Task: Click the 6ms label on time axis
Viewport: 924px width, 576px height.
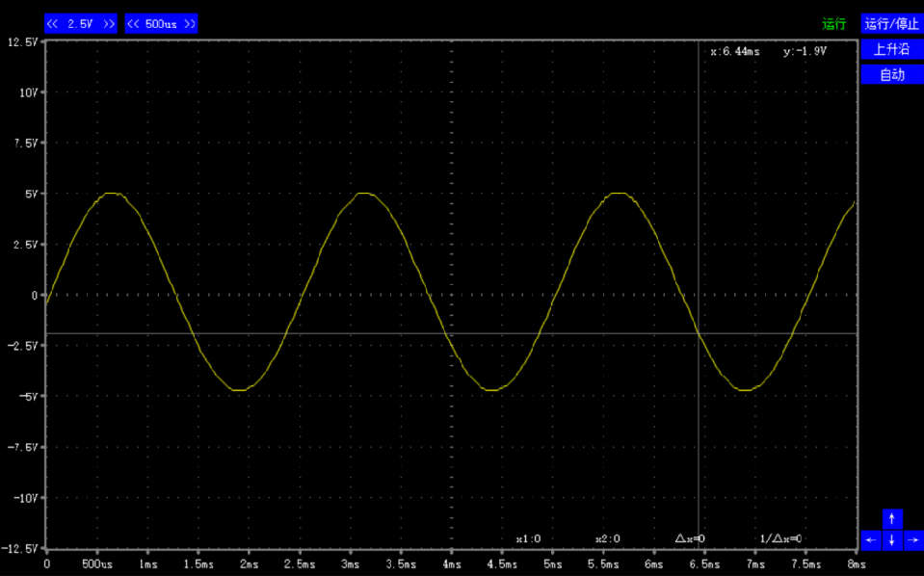Action: [654, 564]
